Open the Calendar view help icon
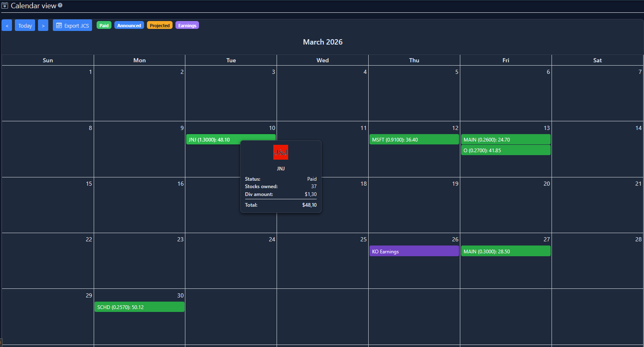Viewport: 644px width, 347px height. [60, 5]
